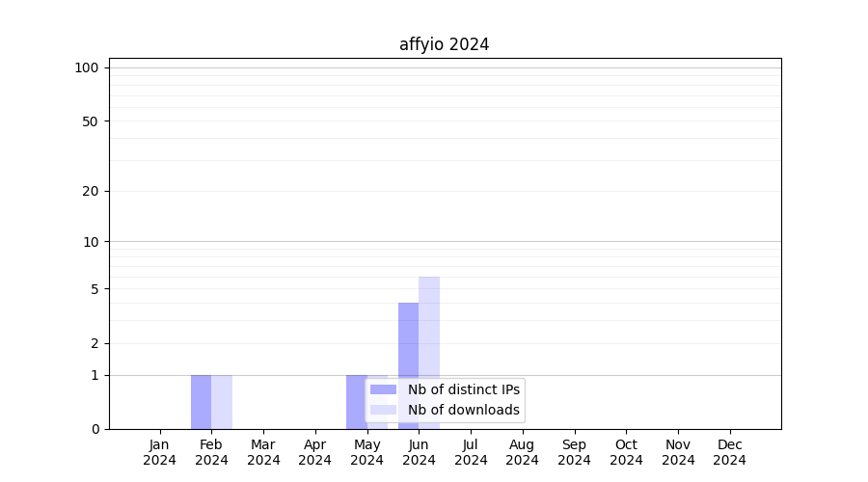The image size is (868, 482).
Task: Click the 'Nb of downloads' legend color swatch
Action: [383, 410]
